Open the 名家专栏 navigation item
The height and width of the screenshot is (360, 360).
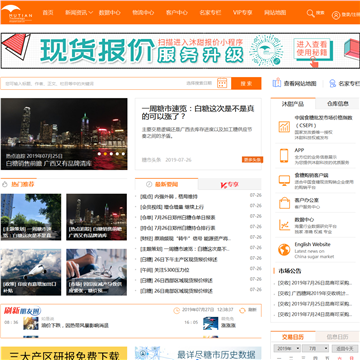(210, 13)
